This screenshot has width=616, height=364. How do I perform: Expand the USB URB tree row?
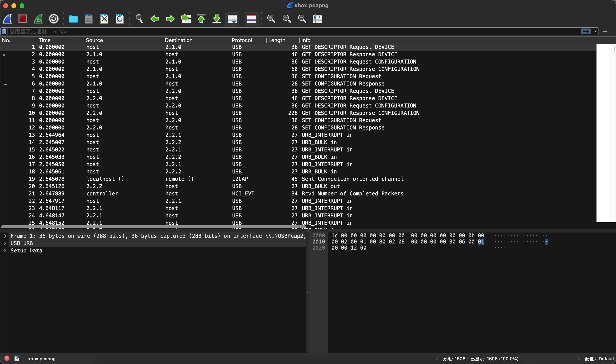(x=5, y=243)
